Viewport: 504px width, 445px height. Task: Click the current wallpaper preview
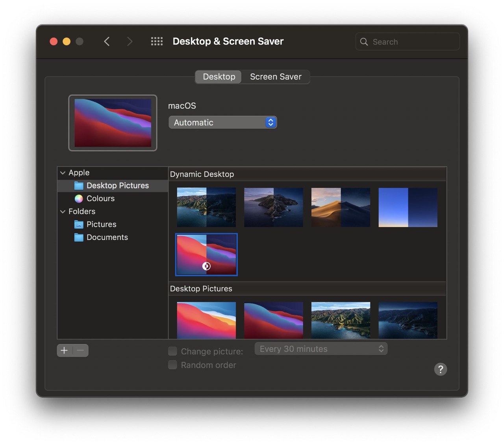(113, 123)
